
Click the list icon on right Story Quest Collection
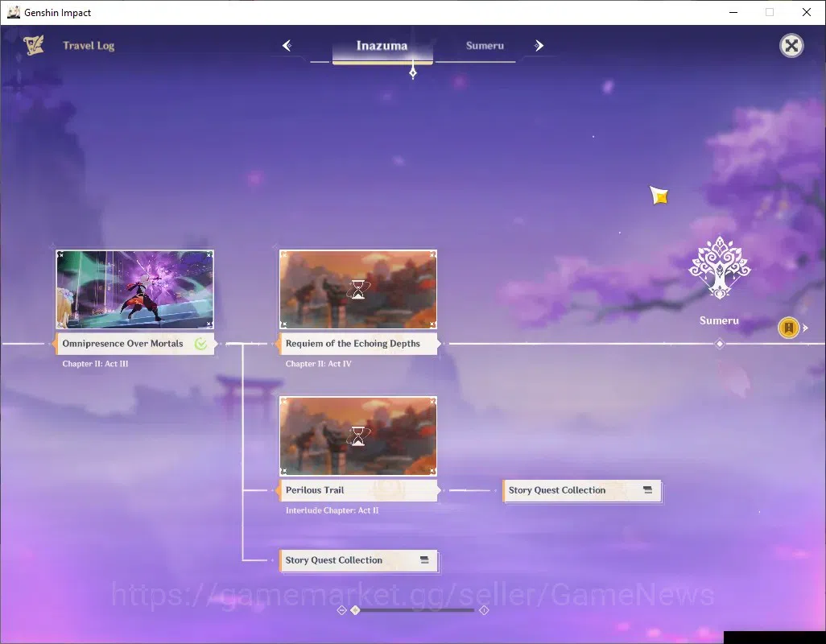point(647,489)
